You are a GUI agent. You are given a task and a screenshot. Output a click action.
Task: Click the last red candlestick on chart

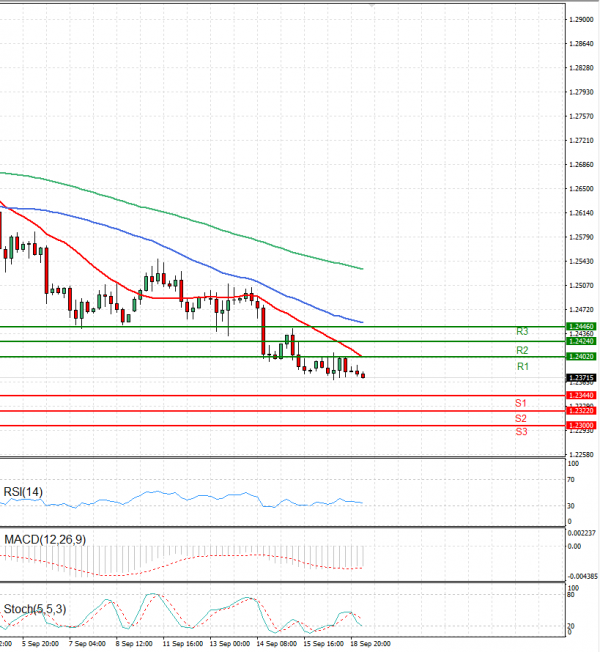pyautogui.click(x=363, y=375)
